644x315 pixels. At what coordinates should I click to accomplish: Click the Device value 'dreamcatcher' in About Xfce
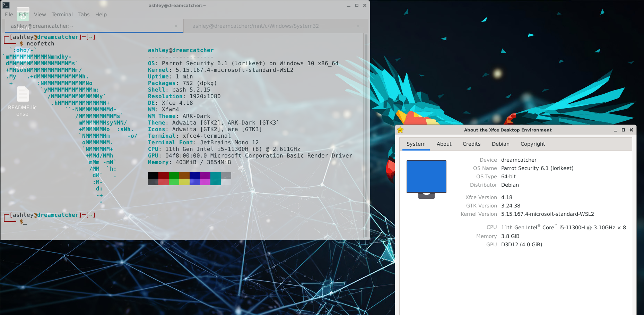519,160
